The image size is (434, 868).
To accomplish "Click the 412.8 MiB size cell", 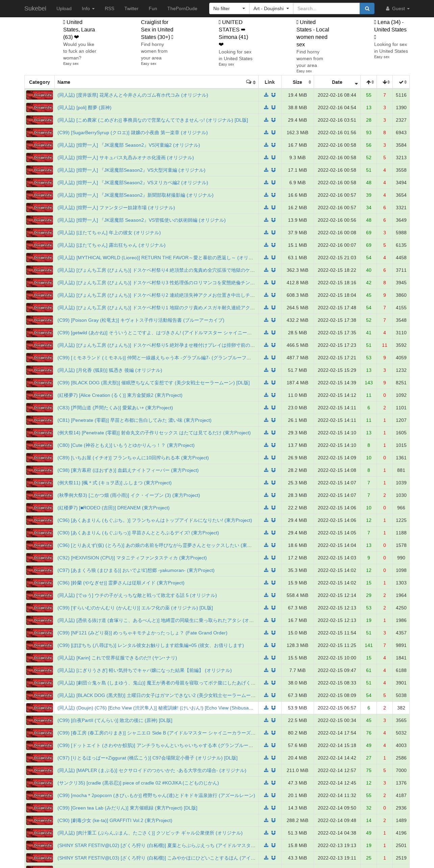I will pos(297,283).
